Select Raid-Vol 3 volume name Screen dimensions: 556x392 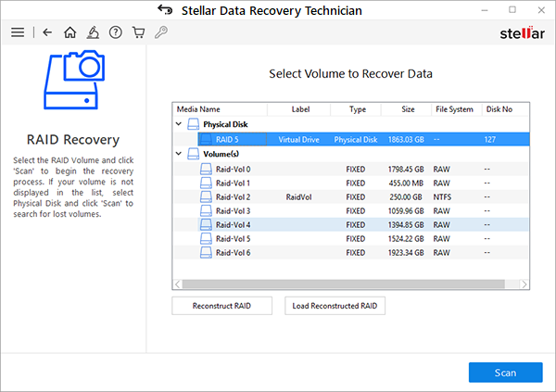pyautogui.click(x=233, y=211)
